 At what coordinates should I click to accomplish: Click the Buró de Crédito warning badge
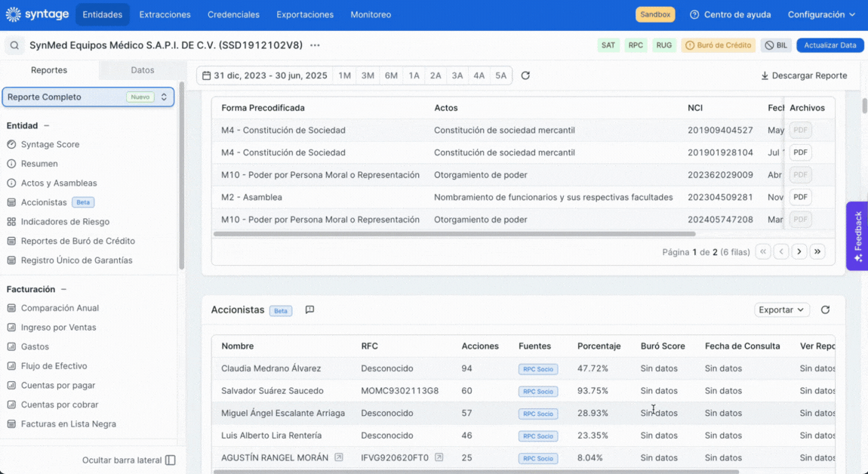719,45
